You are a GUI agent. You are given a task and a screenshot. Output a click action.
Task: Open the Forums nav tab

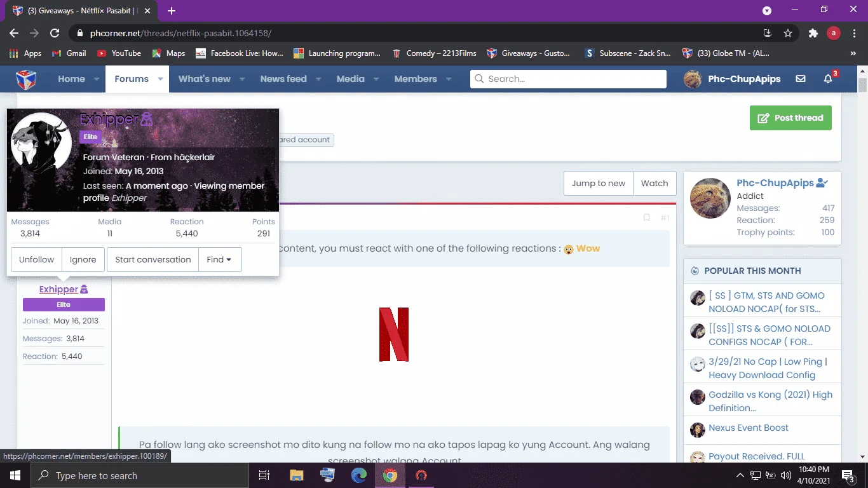pos(132,79)
